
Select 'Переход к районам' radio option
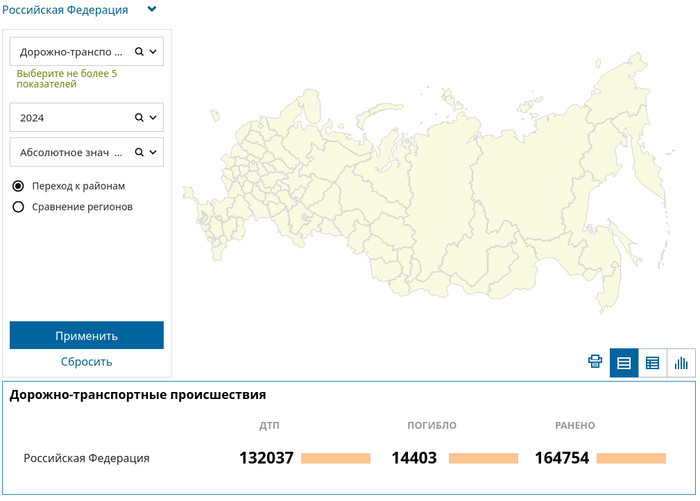tap(18, 186)
